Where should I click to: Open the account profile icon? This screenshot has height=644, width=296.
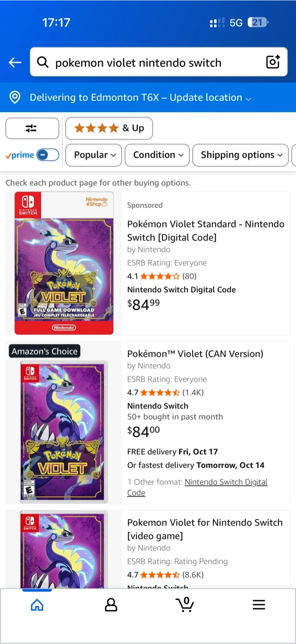pyautogui.click(x=111, y=605)
